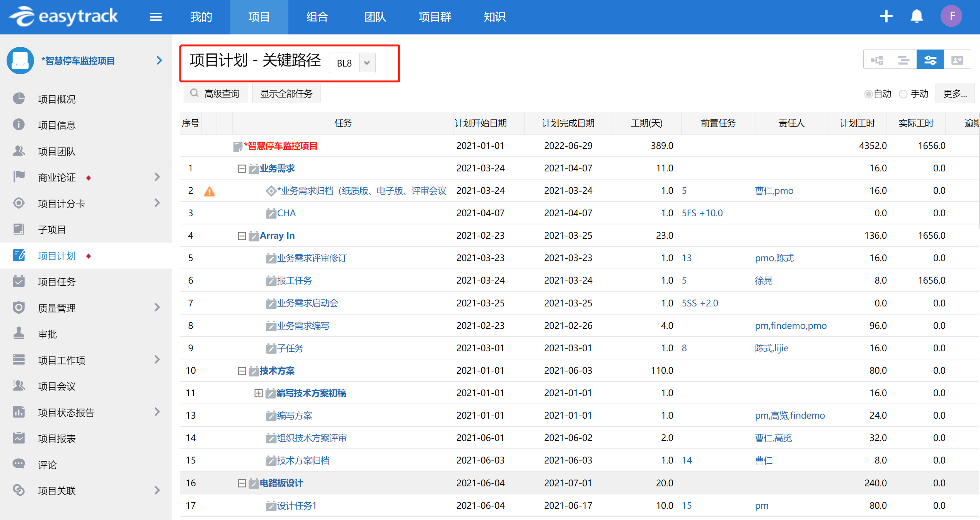Screen dimensions: 980x520
Task: Open 项目概况 in the sidebar
Action: pyautogui.click(x=57, y=99)
